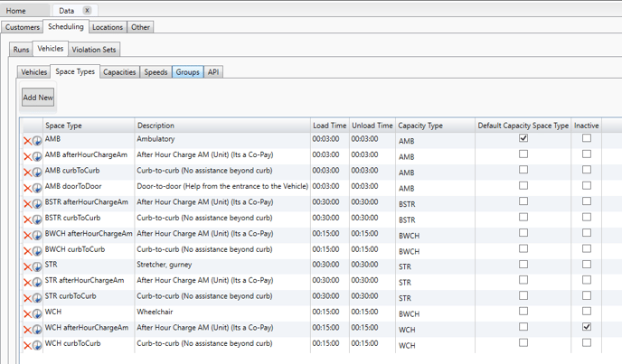The image size is (622, 364).
Task: Click blue arrow icon for WCH row
Action: [37, 313]
